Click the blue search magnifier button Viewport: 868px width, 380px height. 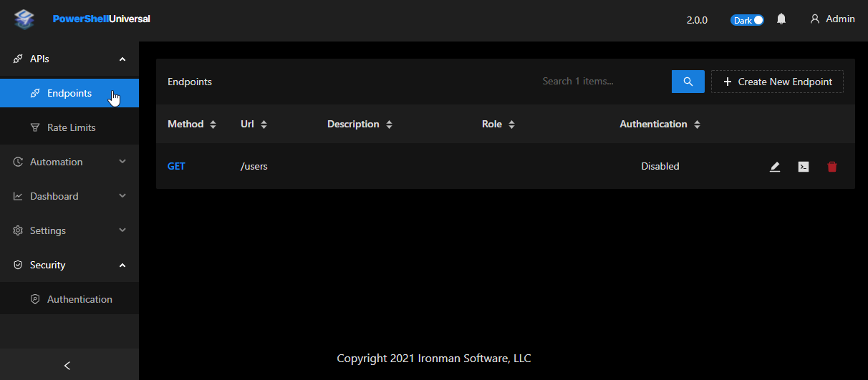(688, 82)
